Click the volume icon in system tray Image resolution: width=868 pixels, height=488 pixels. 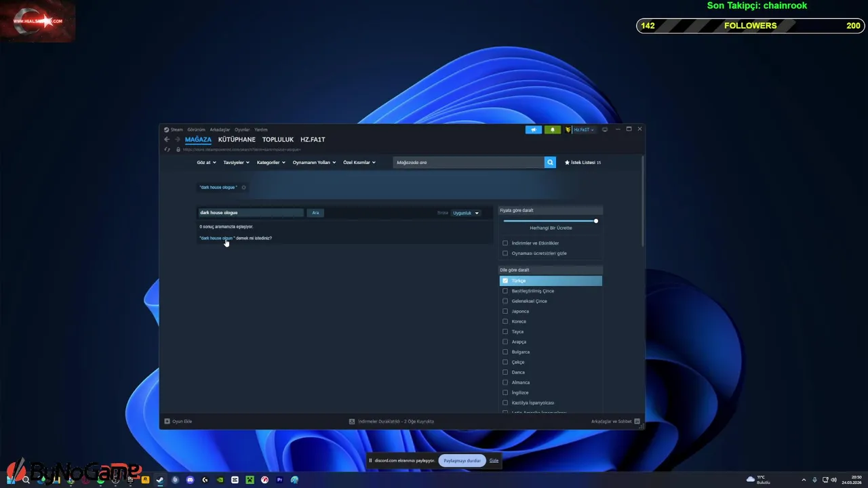[833, 480]
